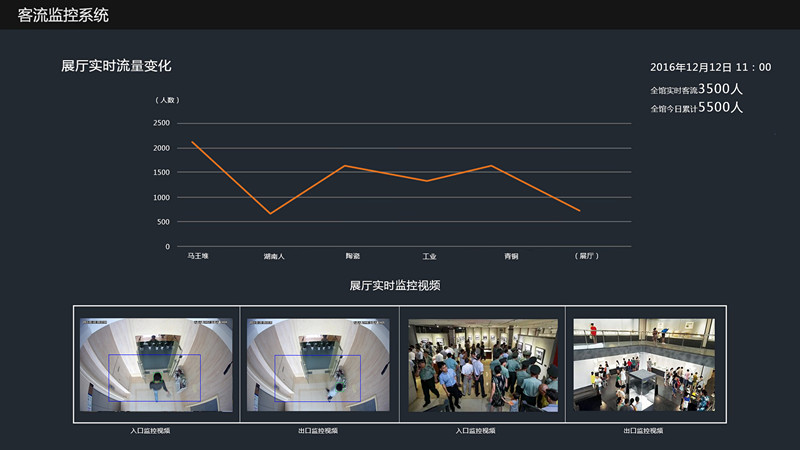Click the date 2016年12月12日 11:00
Image resolution: width=800 pixels, height=450 pixels.
[710, 67]
